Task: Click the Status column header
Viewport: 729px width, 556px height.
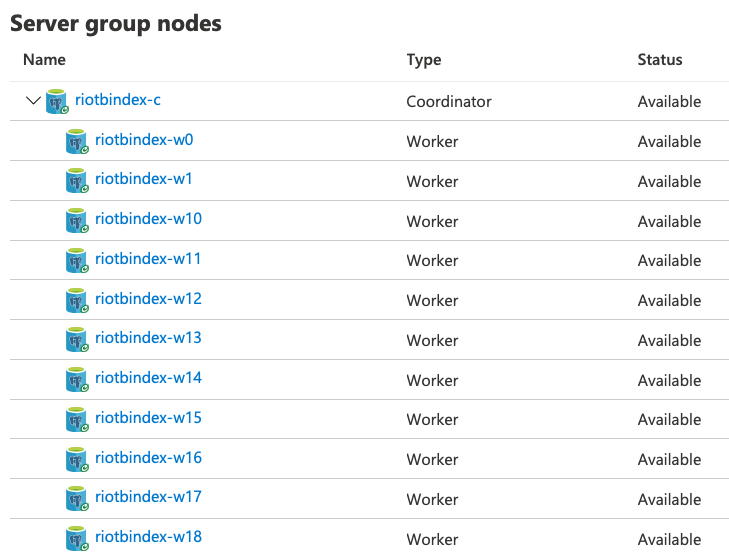Action: pos(660,60)
